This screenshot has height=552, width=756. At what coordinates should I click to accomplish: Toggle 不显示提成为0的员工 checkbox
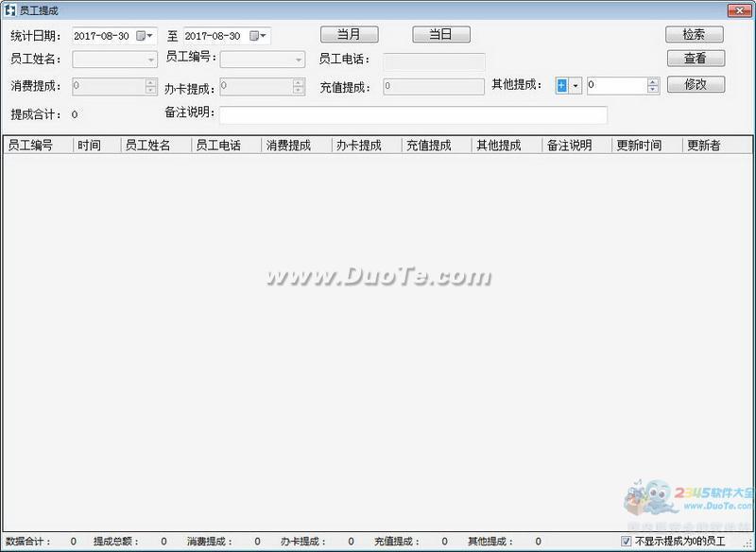coord(626,542)
